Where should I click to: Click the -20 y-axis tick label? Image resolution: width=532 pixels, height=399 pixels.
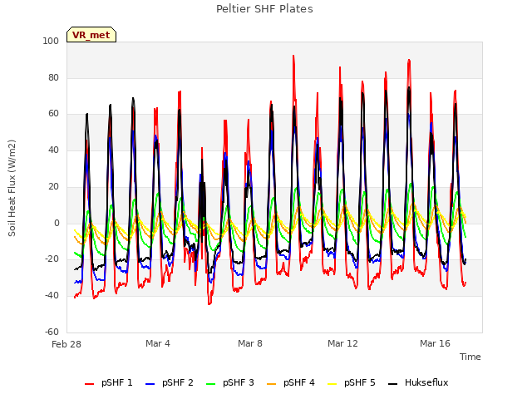tap(52, 259)
